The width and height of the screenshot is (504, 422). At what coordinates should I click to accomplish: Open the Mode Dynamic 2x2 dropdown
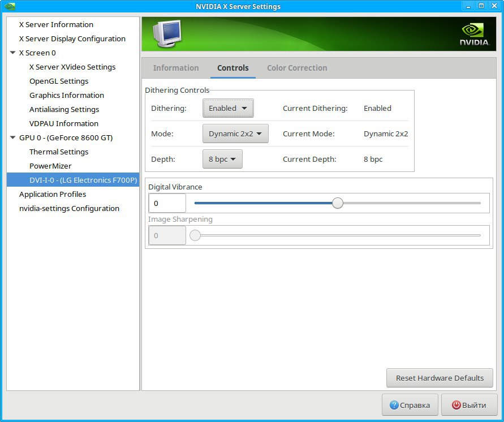click(235, 134)
